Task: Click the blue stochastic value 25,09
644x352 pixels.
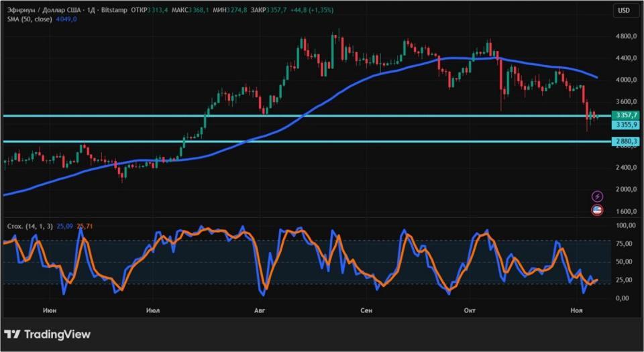Action: pyautogui.click(x=64, y=227)
